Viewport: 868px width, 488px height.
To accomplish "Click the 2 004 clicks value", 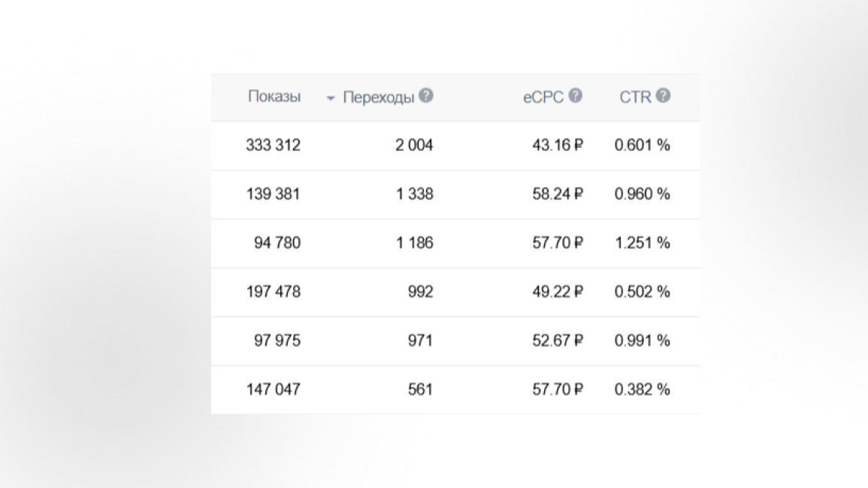I will pos(414,146).
